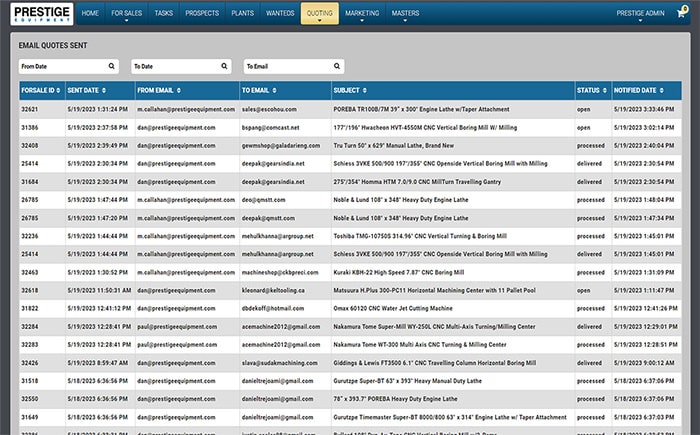Screen dimensions: 700x435
Task: Click recipient deo@qmstt.com
Action: tap(263, 200)
